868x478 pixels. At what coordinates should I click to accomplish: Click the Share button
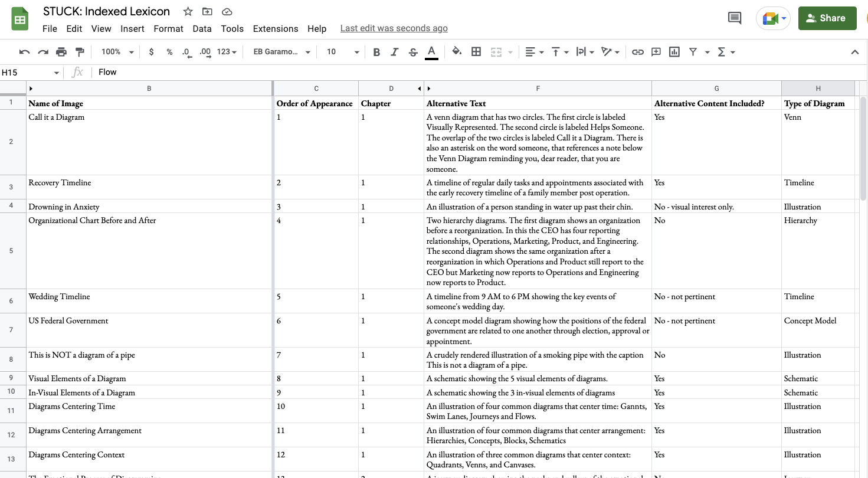click(827, 18)
